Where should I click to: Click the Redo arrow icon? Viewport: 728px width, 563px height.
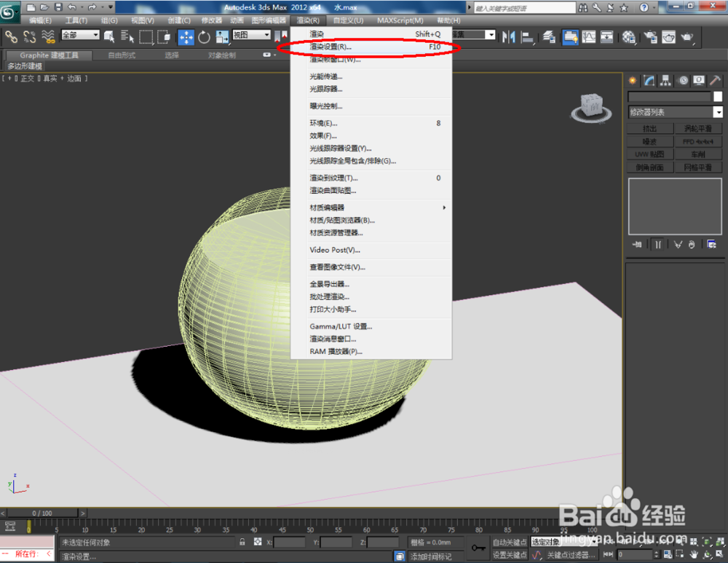[92, 7]
